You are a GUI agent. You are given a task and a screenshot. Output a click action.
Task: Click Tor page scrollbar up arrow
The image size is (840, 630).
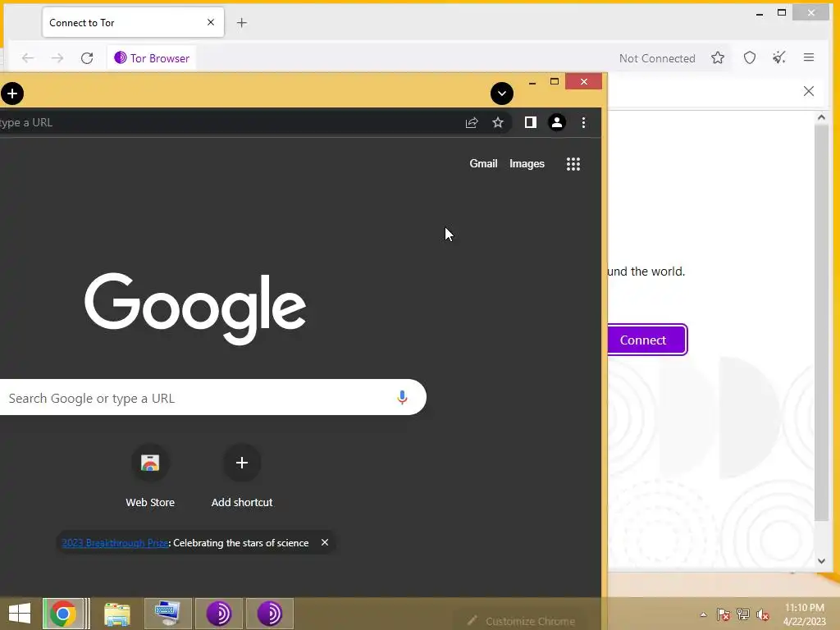pyautogui.click(x=821, y=117)
